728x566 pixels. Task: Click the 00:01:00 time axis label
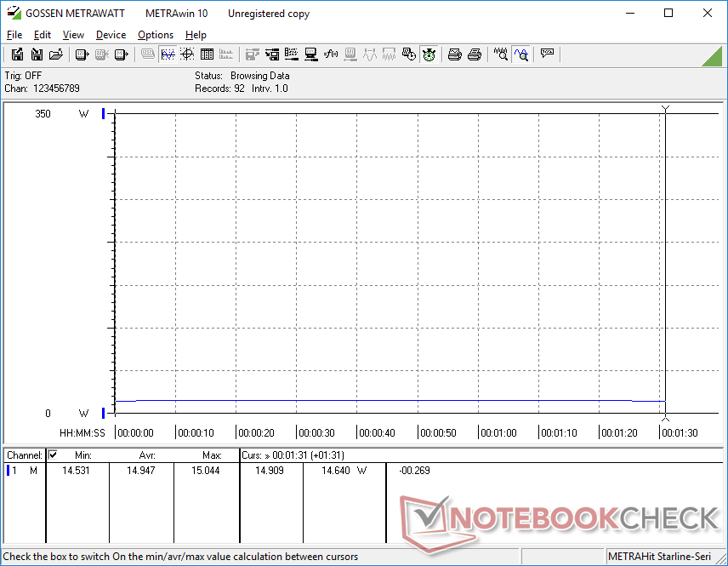(498, 433)
